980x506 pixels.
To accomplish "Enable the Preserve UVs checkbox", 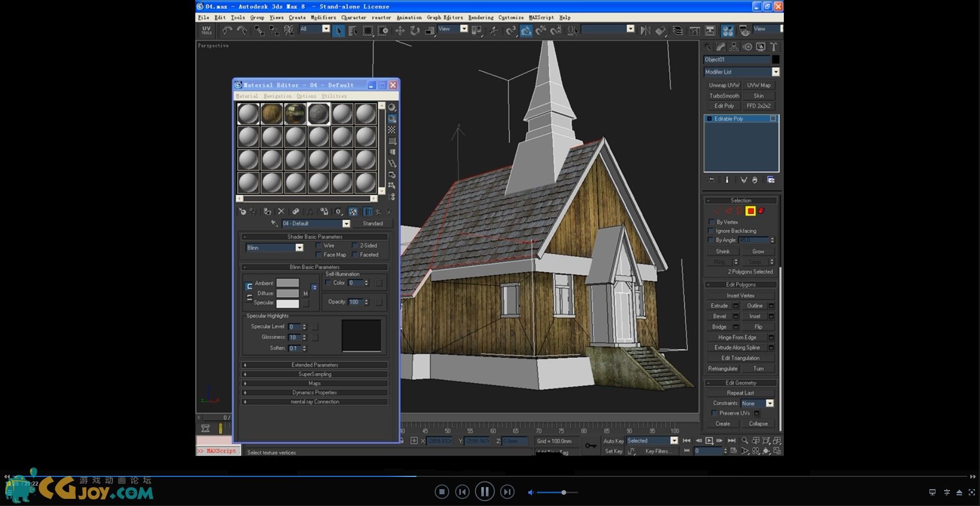I will [x=714, y=413].
